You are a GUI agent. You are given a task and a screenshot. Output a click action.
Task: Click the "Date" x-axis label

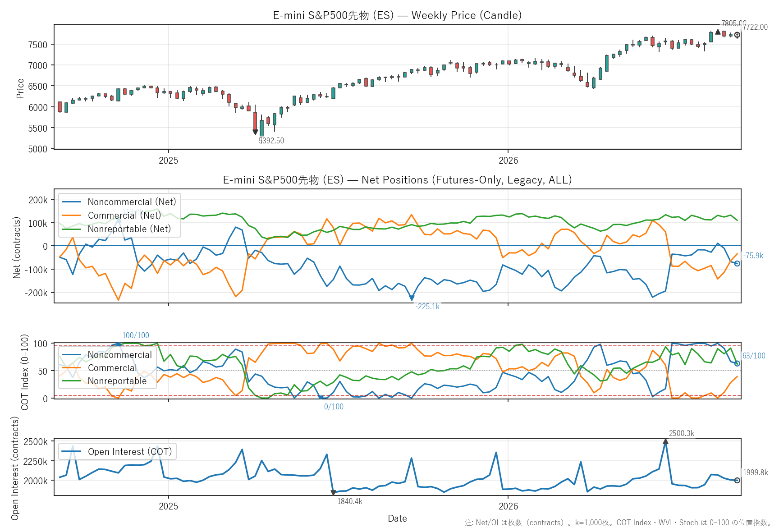397,518
